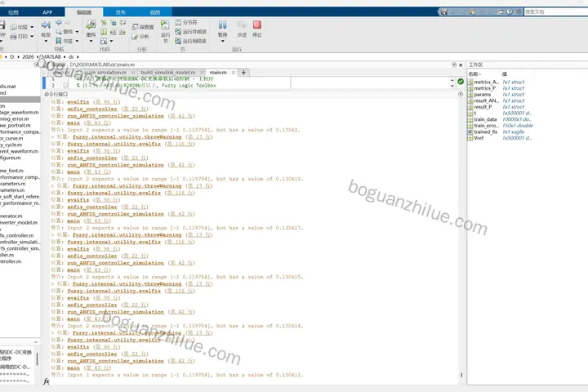Switch to the APP ribbon tab
Viewport: 588px width, 392px height.
coord(47,12)
